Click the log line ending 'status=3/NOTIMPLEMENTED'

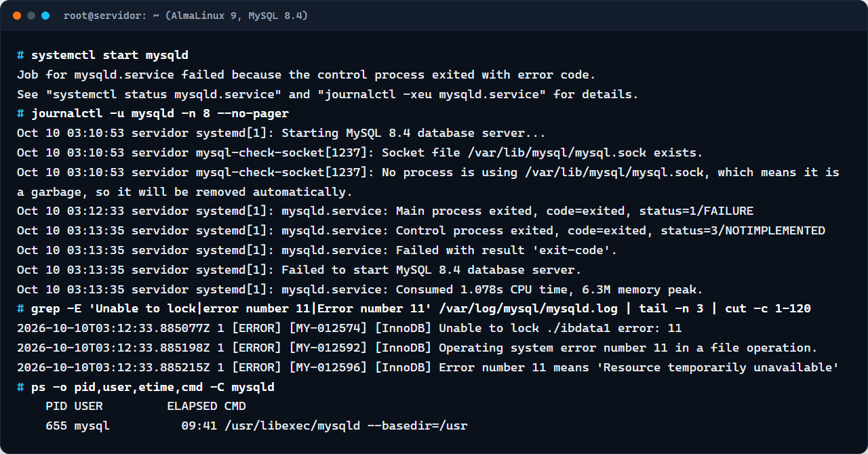click(421, 231)
